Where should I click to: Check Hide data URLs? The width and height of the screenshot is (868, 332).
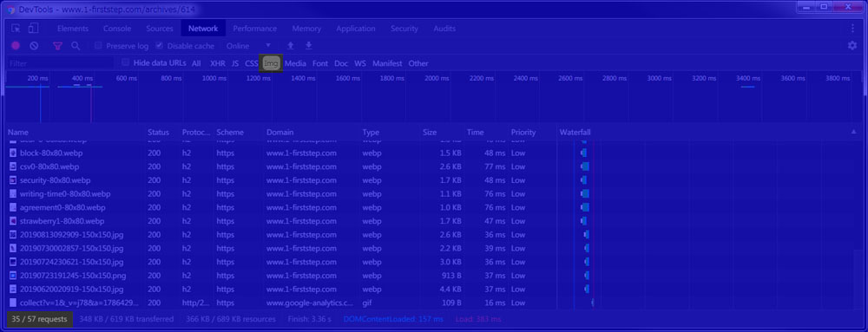coord(126,63)
